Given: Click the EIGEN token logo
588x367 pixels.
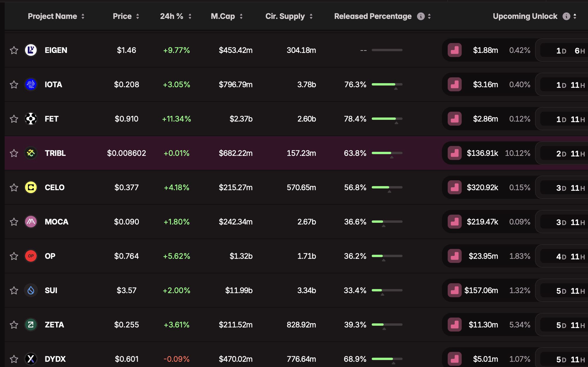Looking at the screenshot, I should (x=31, y=50).
